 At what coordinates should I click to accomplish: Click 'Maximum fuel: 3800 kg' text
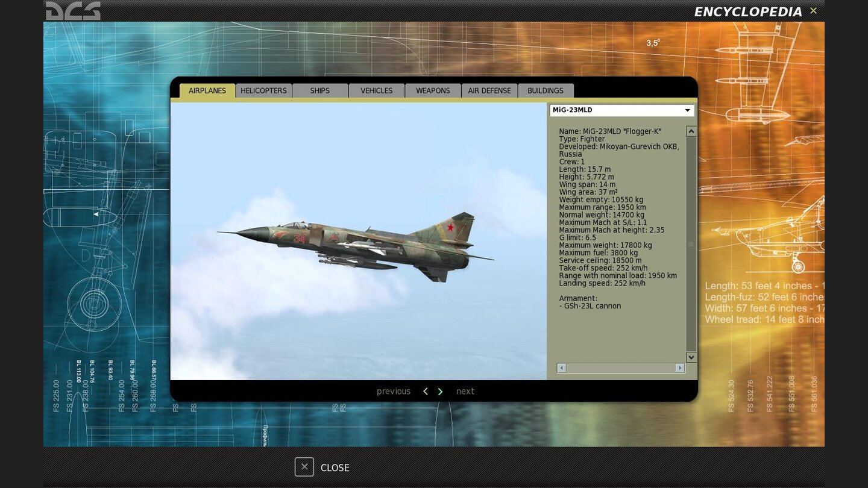click(598, 253)
